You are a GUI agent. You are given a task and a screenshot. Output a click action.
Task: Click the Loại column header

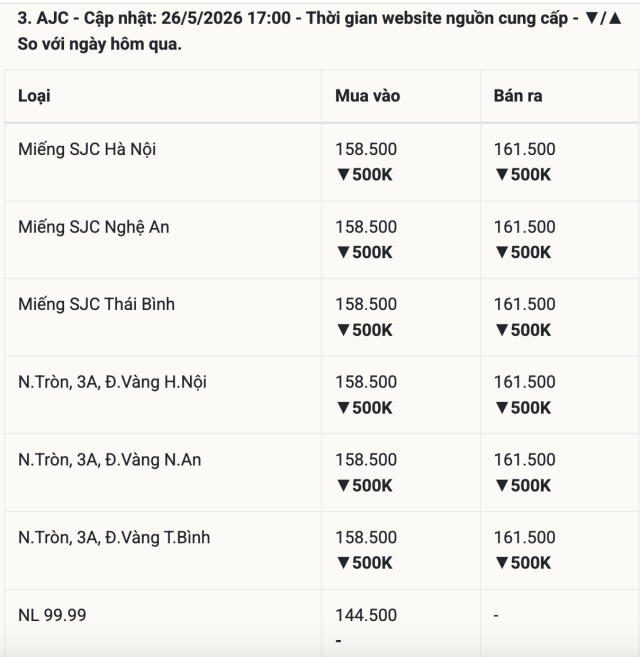34,96
